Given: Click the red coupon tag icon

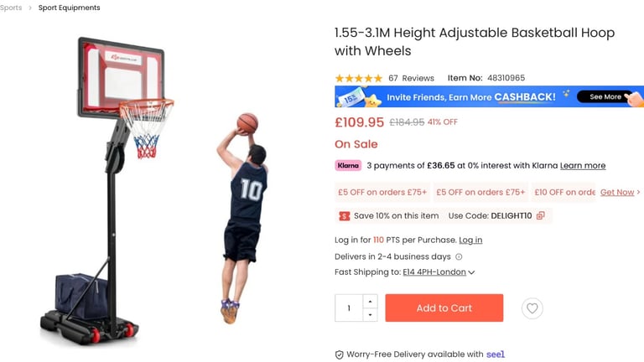Looking at the screenshot, I should [344, 216].
